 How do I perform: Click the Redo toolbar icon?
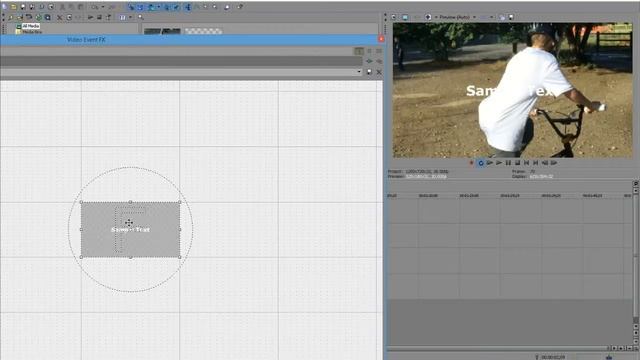click(x=111, y=7)
